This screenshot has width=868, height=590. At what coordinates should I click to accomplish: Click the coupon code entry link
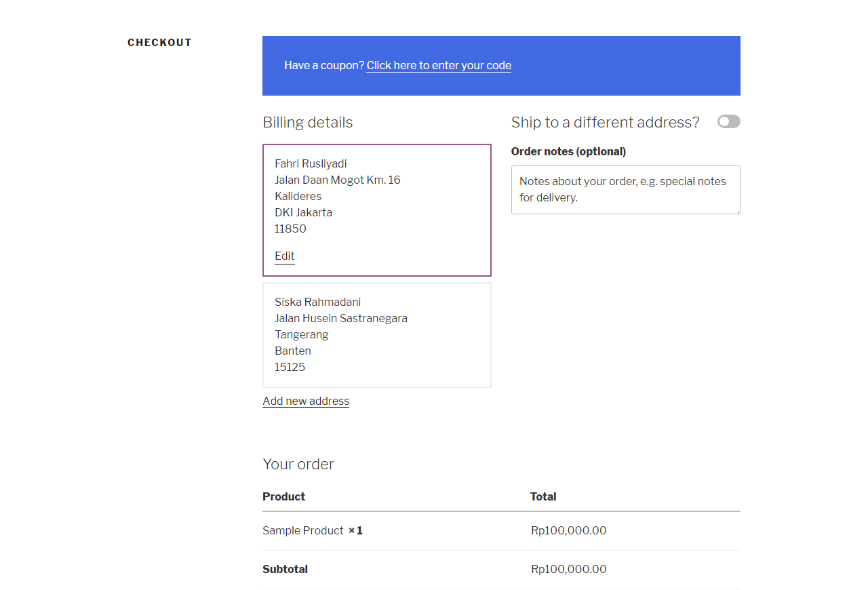439,66
